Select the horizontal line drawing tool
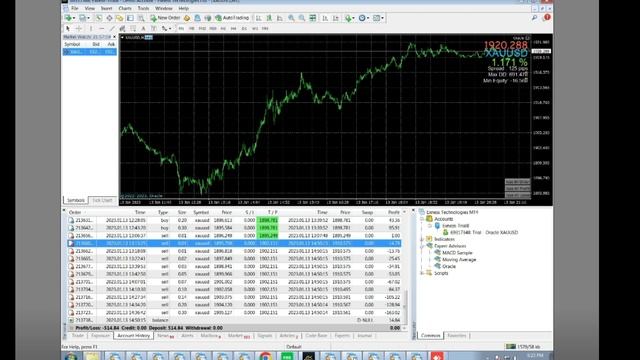Viewport: 640px width, 360px height. tap(101, 29)
